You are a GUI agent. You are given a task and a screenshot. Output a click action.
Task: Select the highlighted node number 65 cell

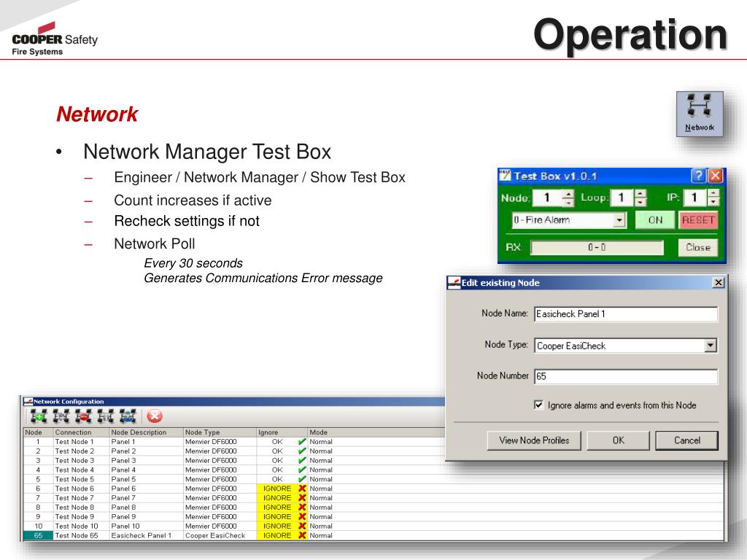38,535
